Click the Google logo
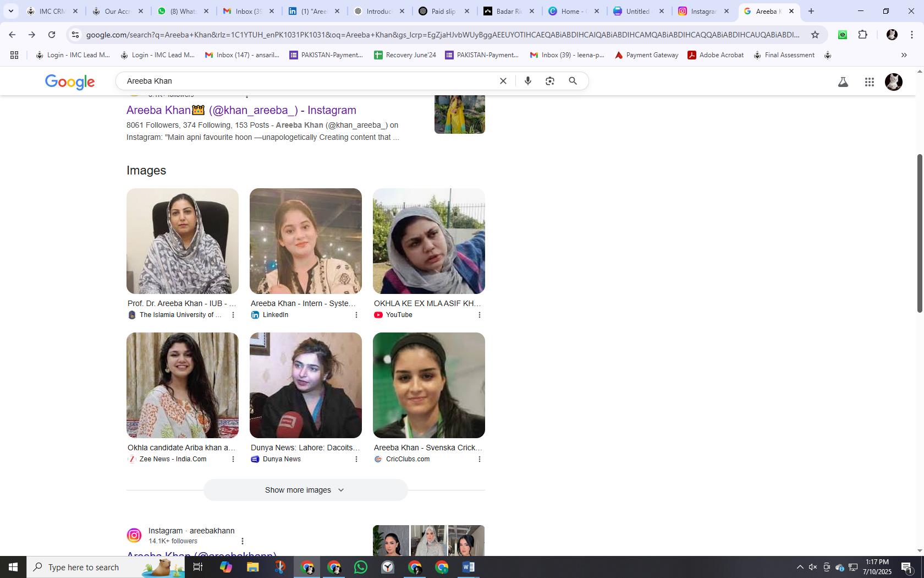 pyautogui.click(x=70, y=82)
